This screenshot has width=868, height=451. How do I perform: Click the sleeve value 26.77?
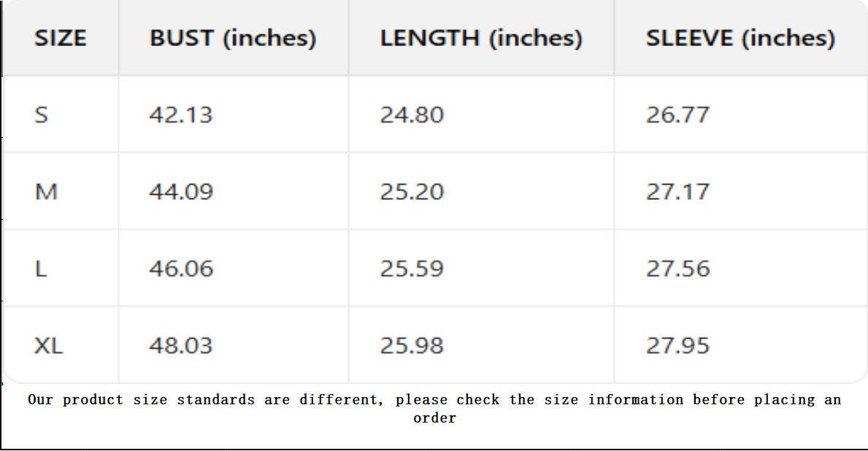(x=677, y=115)
